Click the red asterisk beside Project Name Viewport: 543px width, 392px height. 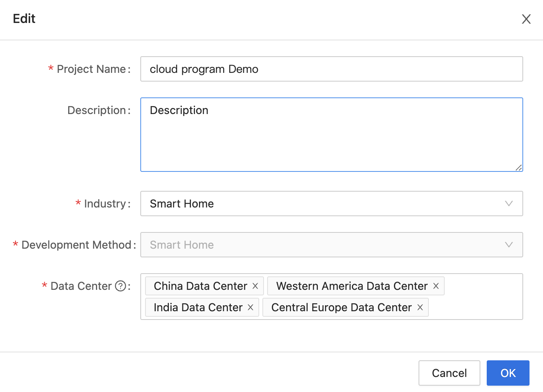point(50,69)
